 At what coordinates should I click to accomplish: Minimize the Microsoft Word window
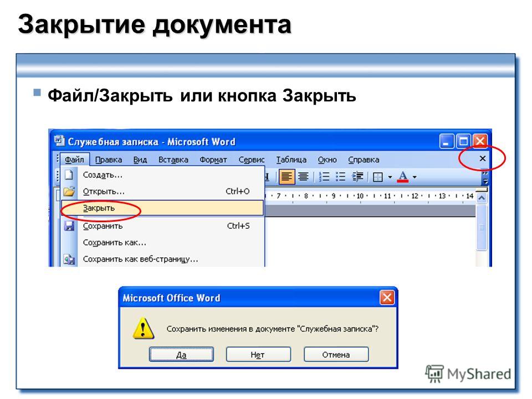point(447,141)
